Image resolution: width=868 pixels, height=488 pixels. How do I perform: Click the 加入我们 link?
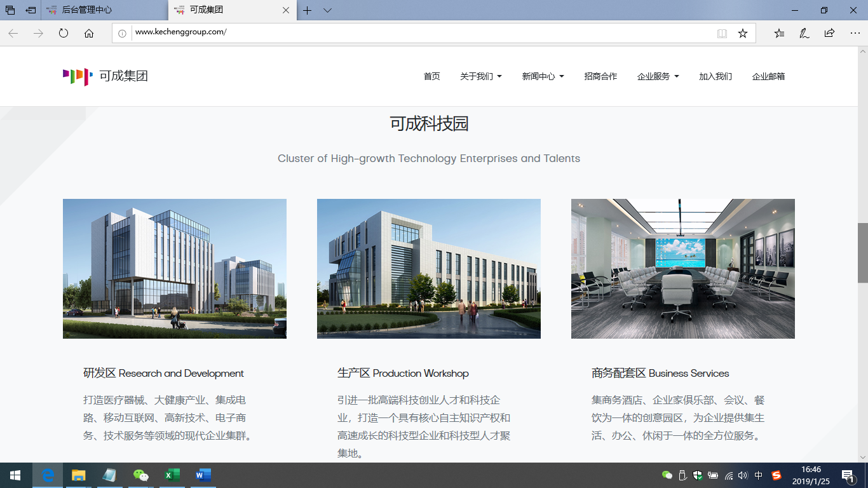click(715, 76)
